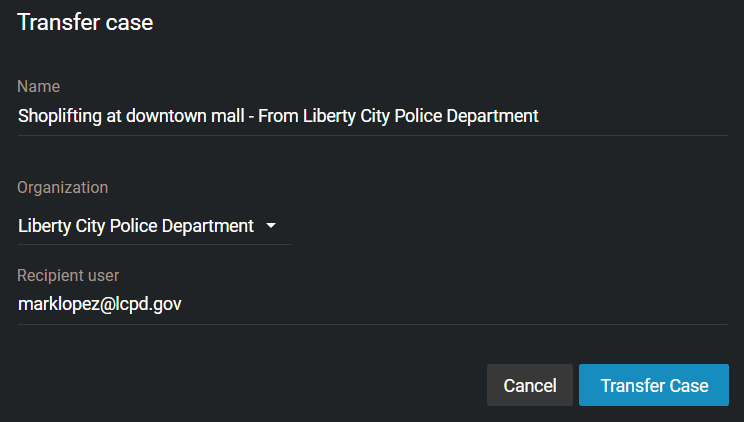This screenshot has height=422, width=744.
Task: Click the Name field label
Action: click(38, 86)
